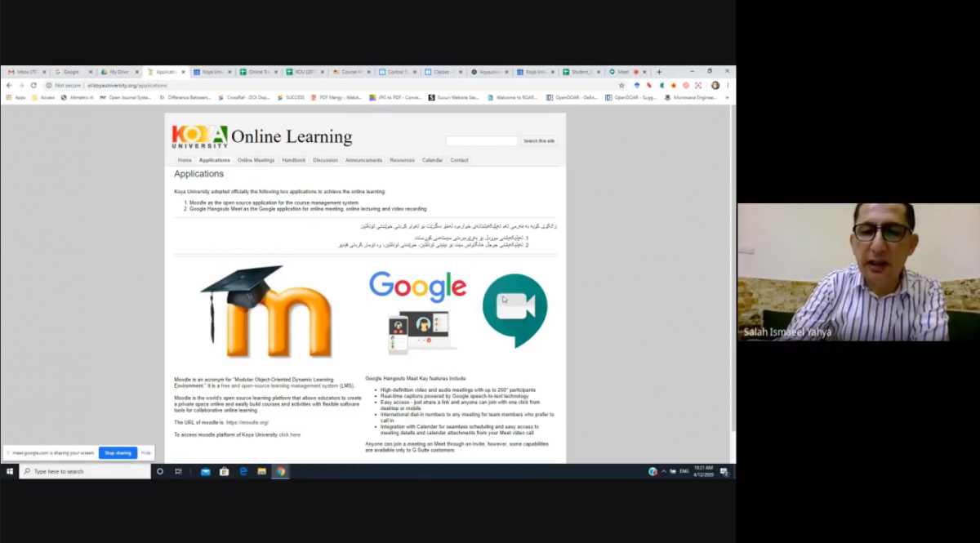Open the Chrome three-dot menu
This screenshot has width=980, height=543.
[x=728, y=85]
